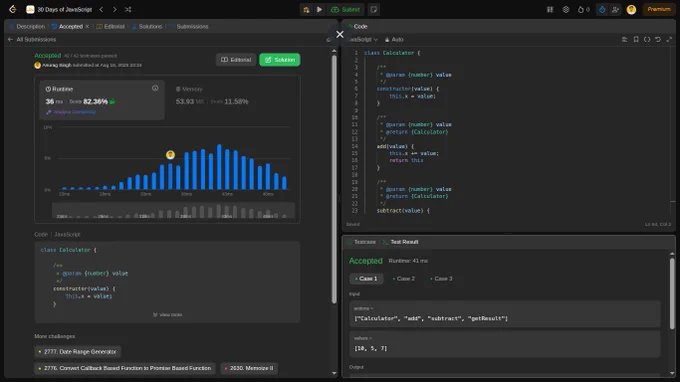Submit the solution
680x382 pixels.
pos(346,9)
